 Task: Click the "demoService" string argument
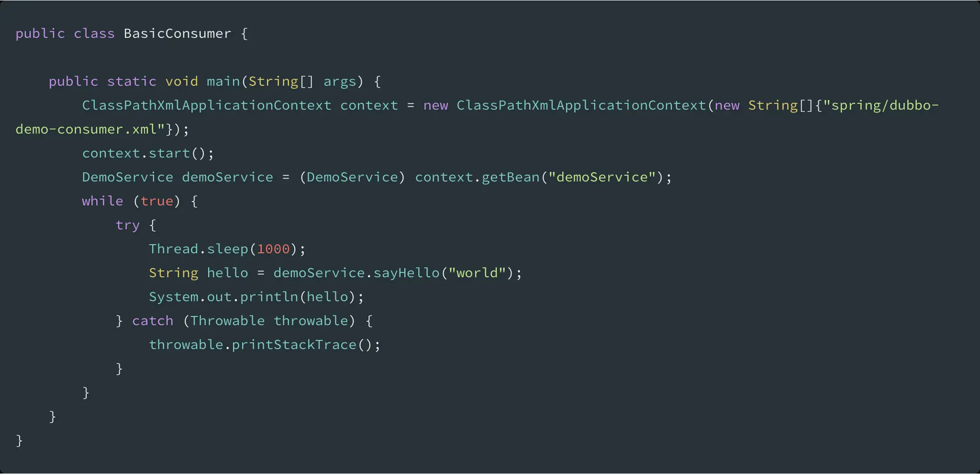[602, 177]
